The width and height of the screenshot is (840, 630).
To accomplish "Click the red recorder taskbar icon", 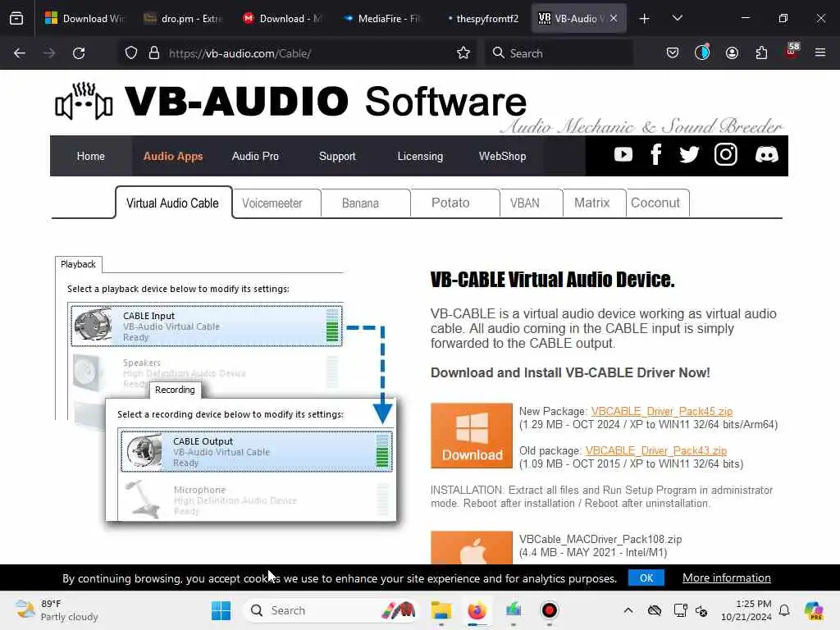I will pos(549,610).
